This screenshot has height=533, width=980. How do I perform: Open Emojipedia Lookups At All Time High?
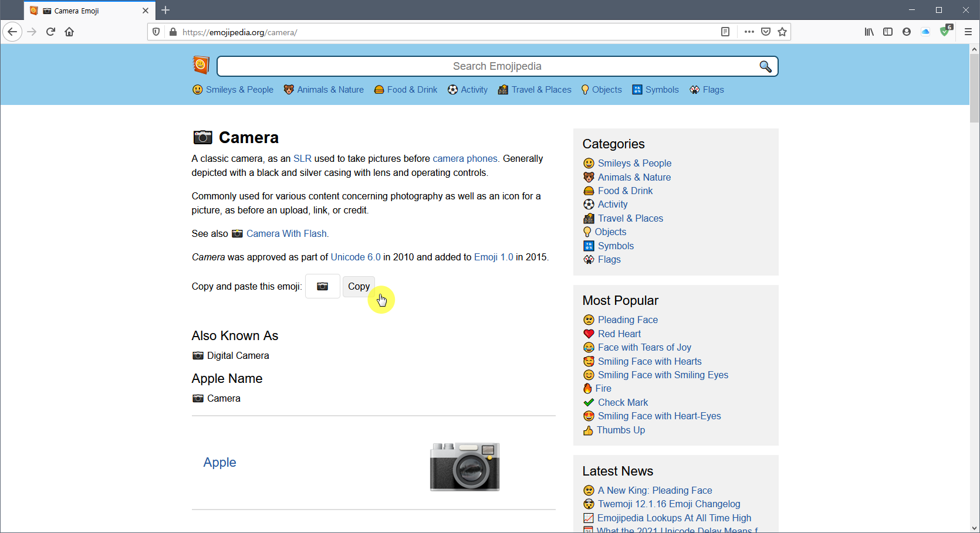[x=674, y=518]
